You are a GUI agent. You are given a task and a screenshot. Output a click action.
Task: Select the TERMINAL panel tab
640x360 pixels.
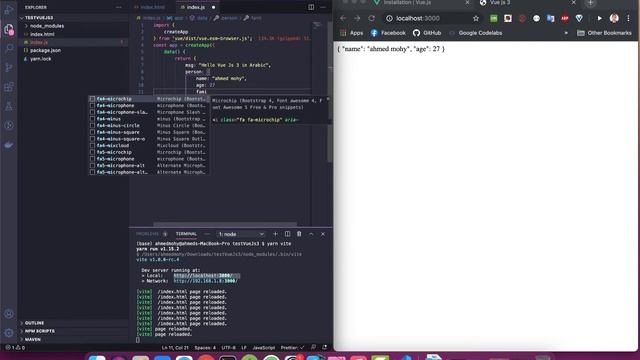click(x=186, y=234)
